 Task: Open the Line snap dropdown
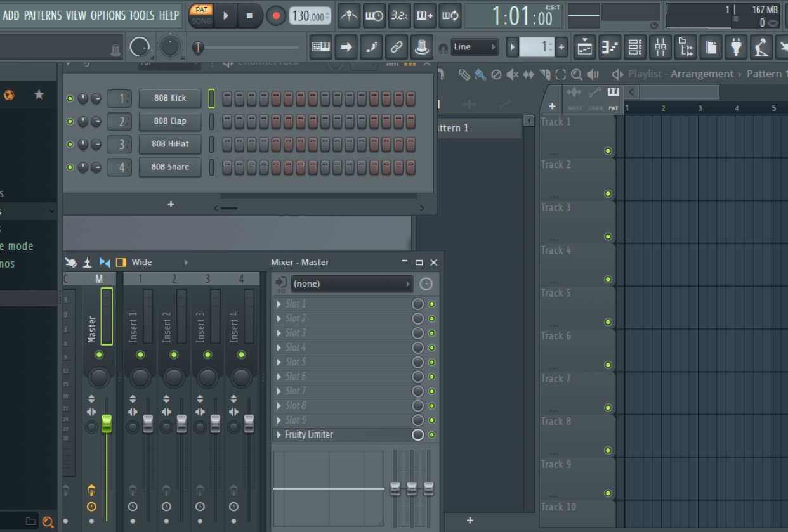click(475, 47)
